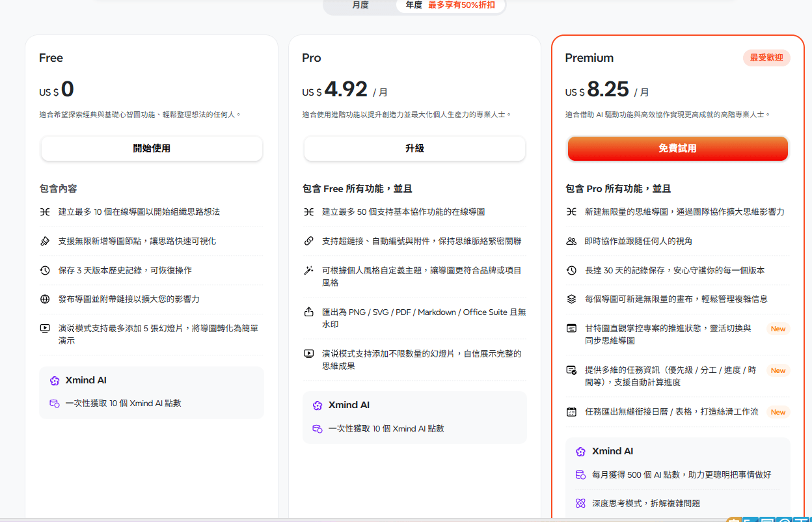
Task: Click 免費試用 button on Premium plan
Action: click(677, 148)
